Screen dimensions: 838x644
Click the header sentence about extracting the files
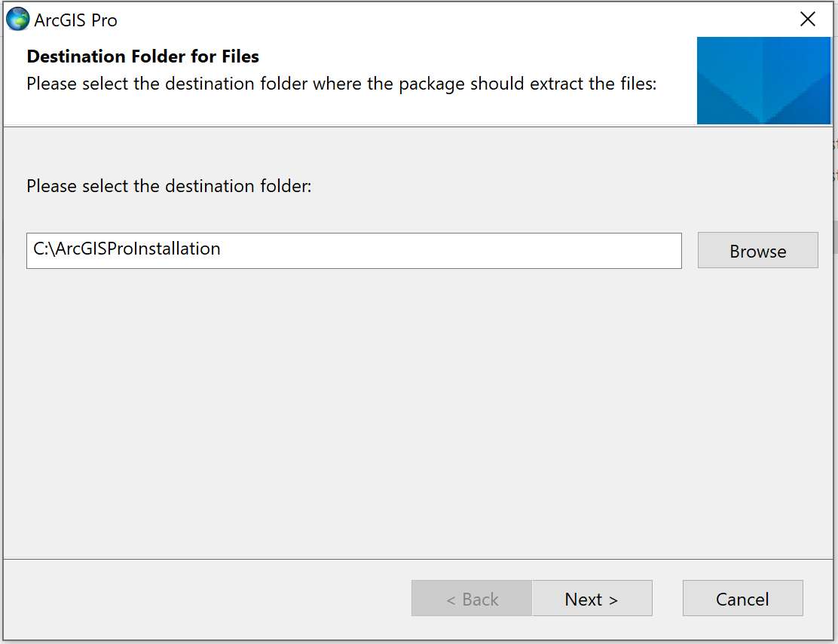341,84
